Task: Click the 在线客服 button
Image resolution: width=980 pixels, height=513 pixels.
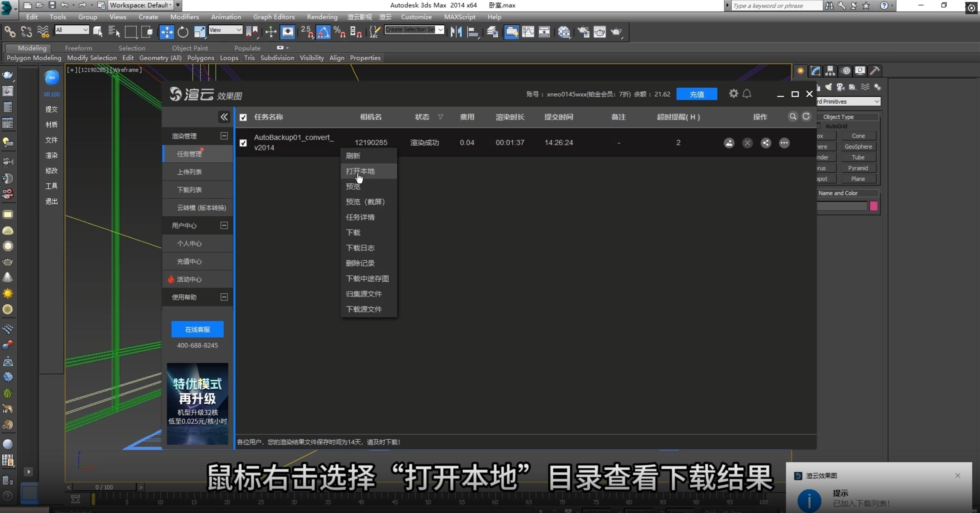Action: tap(197, 329)
